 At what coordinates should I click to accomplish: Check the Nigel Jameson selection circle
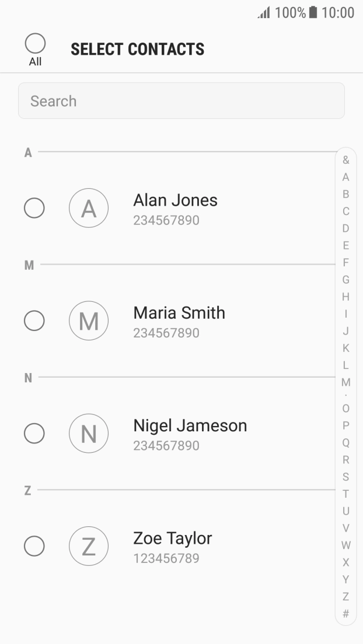[x=34, y=434]
